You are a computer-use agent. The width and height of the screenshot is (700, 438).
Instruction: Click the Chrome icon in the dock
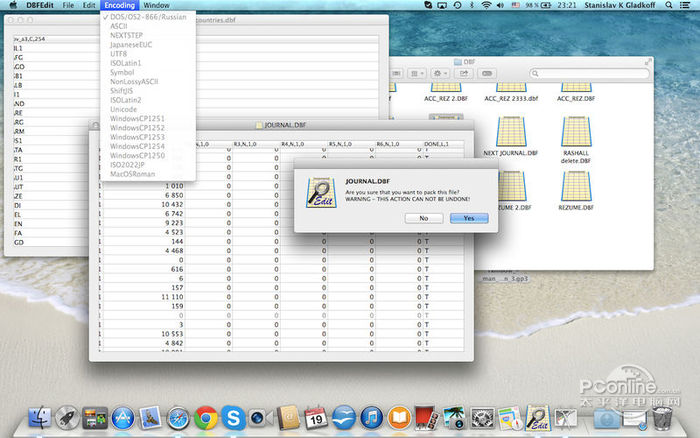pos(207,416)
